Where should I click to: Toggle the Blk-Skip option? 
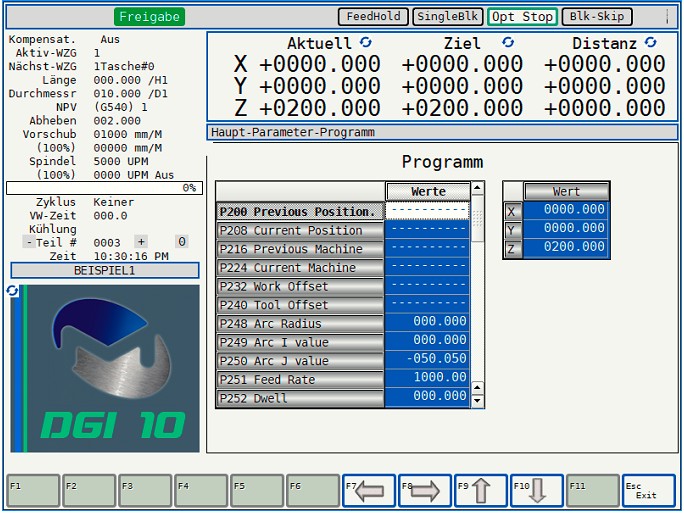597,17
